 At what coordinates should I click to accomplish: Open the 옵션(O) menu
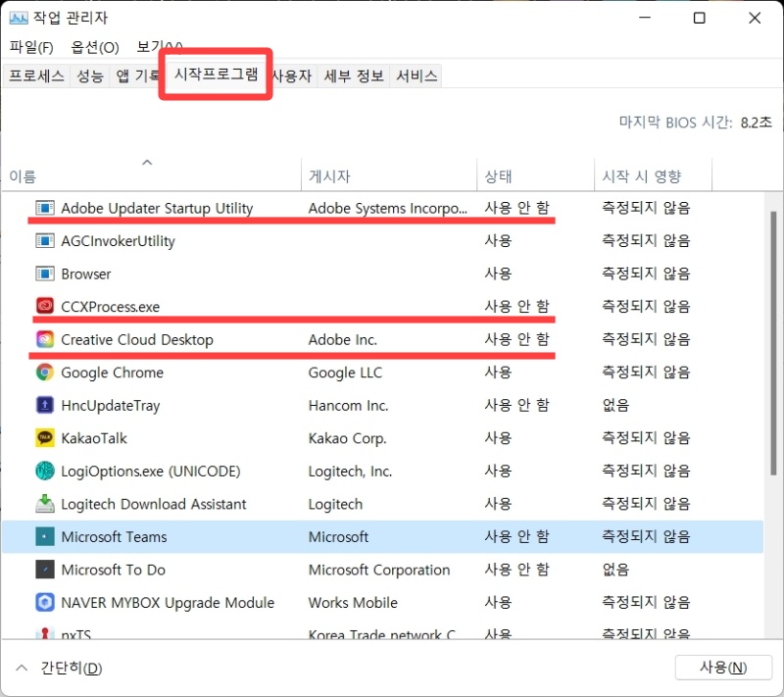pyautogui.click(x=95, y=47)
